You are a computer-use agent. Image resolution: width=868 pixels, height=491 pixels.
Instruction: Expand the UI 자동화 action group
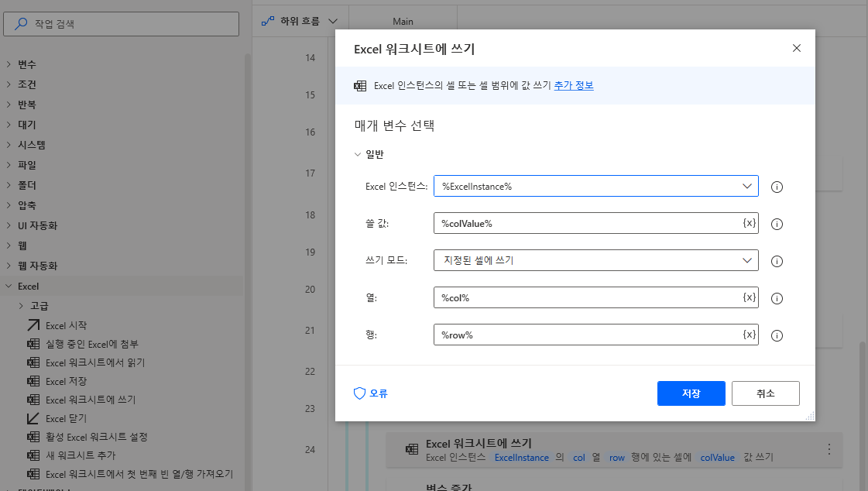[9, 225]
